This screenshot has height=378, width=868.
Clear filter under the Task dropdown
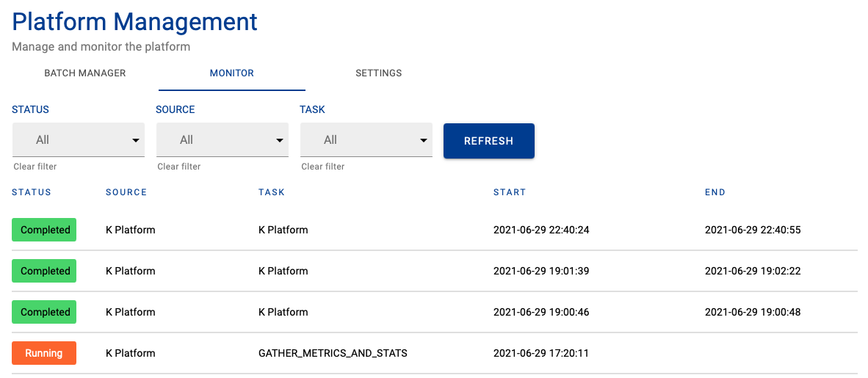(x=322, y=167)
